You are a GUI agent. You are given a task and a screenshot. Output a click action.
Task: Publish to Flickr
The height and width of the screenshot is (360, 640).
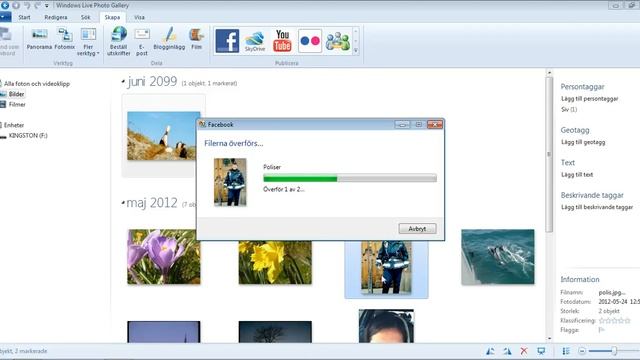pyautogui.click(x=310, y=41)
